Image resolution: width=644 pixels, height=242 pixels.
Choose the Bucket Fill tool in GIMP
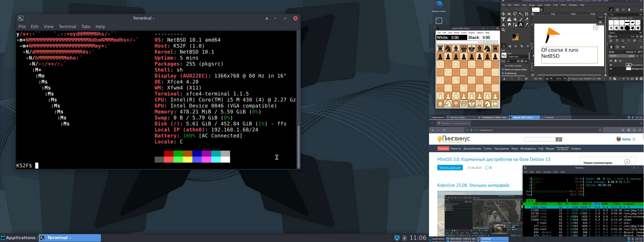coord(515,20)
